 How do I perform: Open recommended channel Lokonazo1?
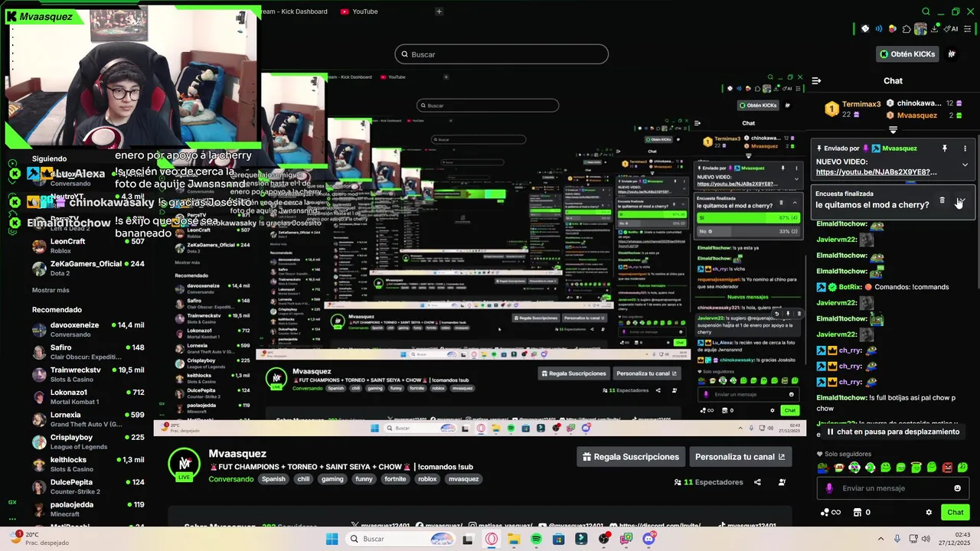[88, 396]
